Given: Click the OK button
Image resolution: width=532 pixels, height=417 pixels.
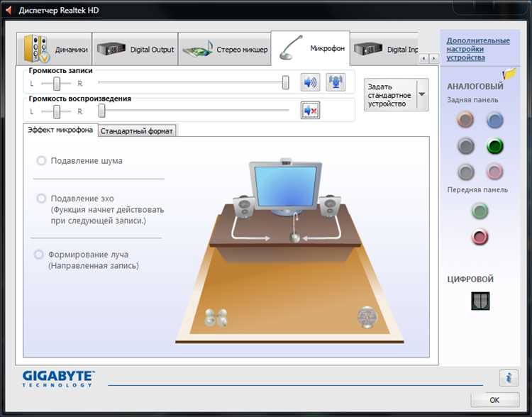Looking at the screenshot, I should 494,400.
